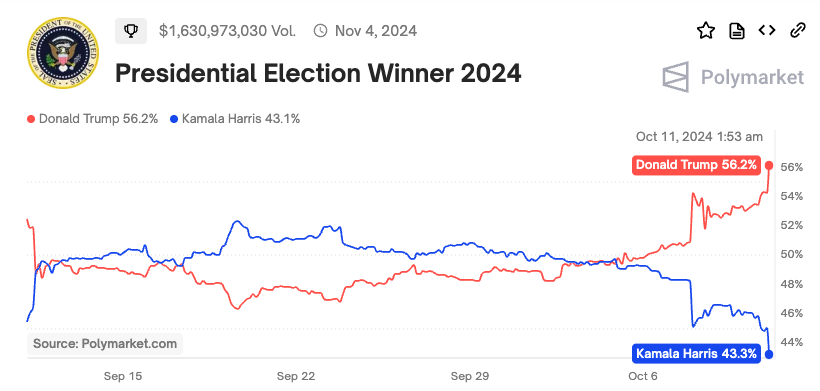Click the Polymarket logo

click(x=733, y=77)
